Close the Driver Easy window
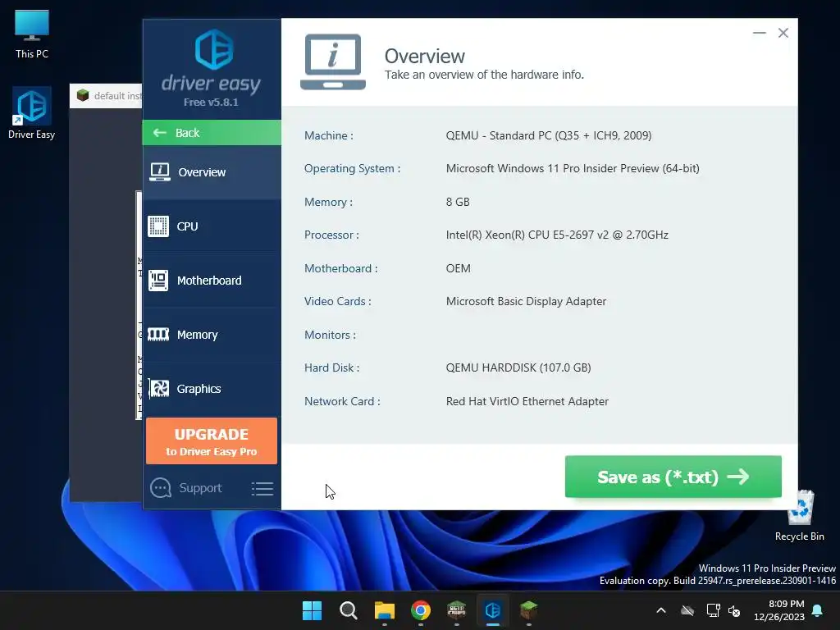Image resolution: width=840 pixels, height=630 pixels. coord(783,33)
